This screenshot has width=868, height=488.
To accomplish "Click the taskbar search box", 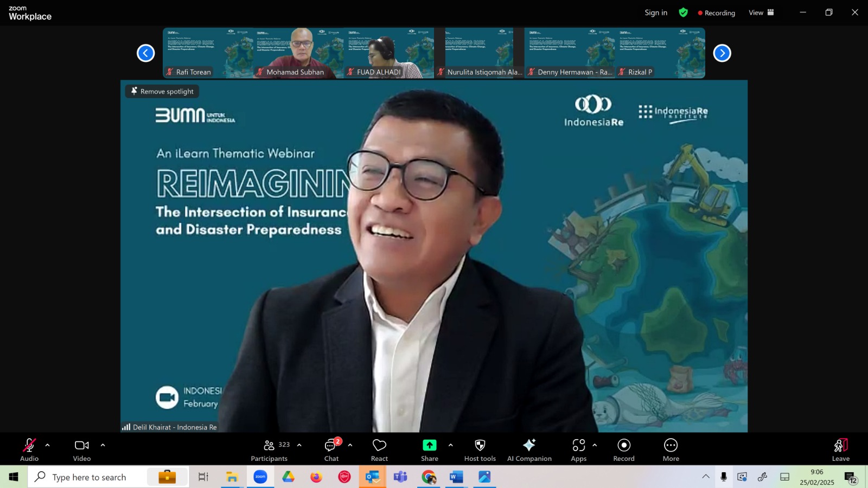I will tap(108, 477).
